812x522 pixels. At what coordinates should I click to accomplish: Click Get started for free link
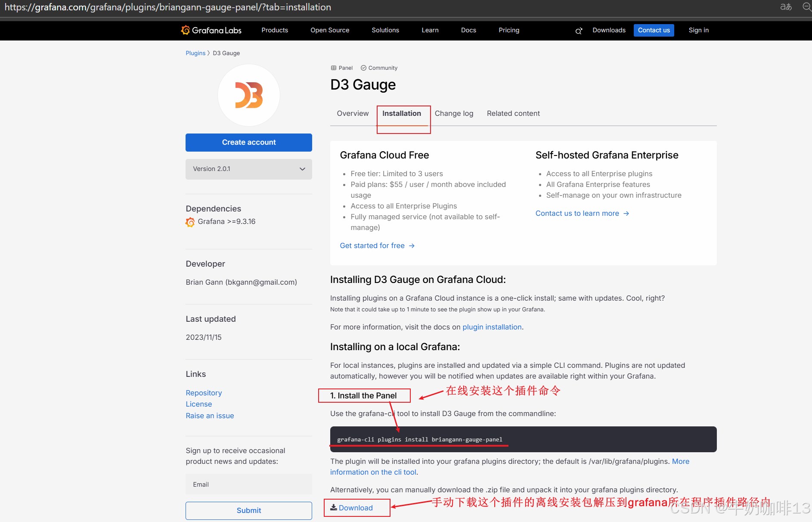372,245
